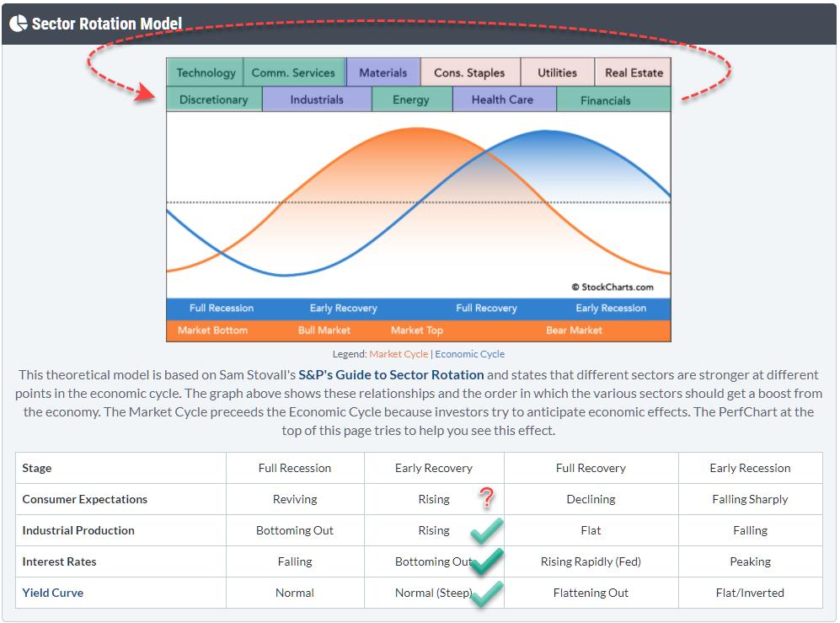Select the Financials sector box

(x=605, y=99)
